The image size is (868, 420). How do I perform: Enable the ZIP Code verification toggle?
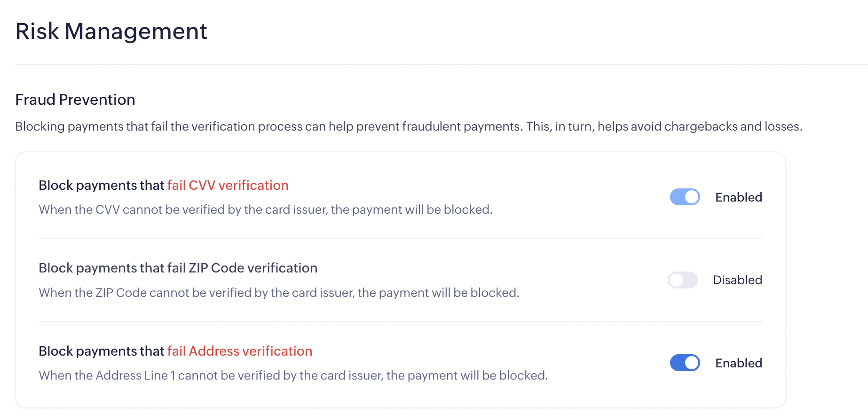point(683,280)
